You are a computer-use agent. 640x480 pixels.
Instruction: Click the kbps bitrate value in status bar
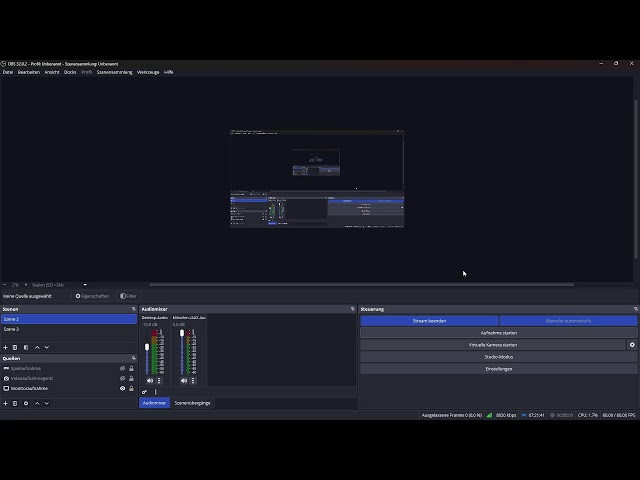tap(506, 415)
